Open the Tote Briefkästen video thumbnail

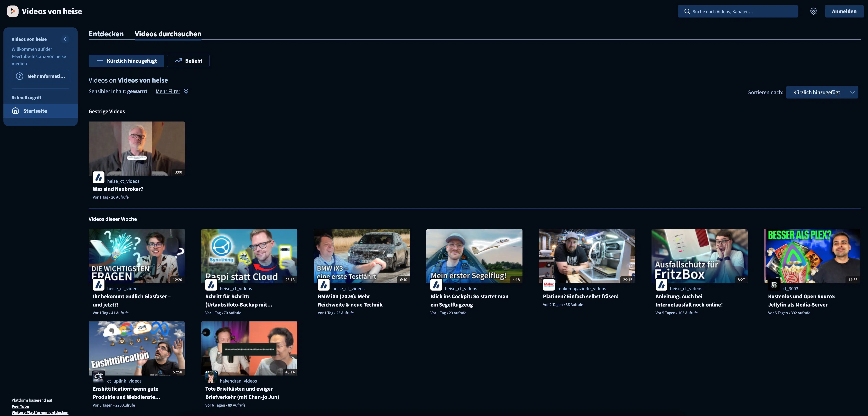(x=249, y=348)
